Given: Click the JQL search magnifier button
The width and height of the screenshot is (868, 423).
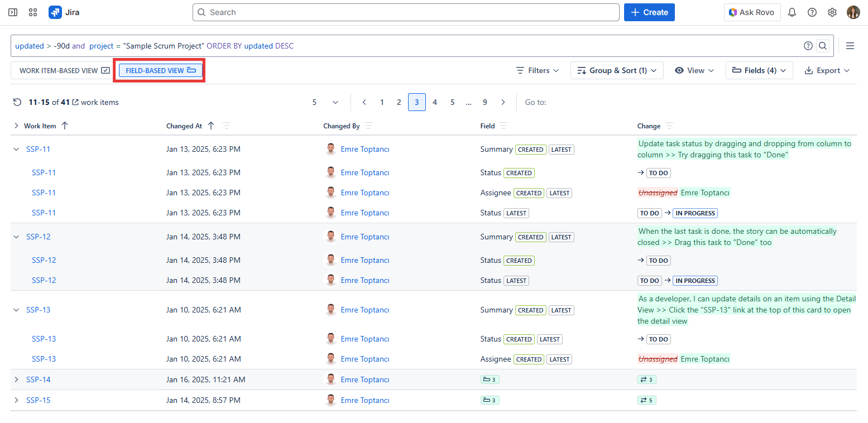Looking at the screenshot, I should coord(822,46).
